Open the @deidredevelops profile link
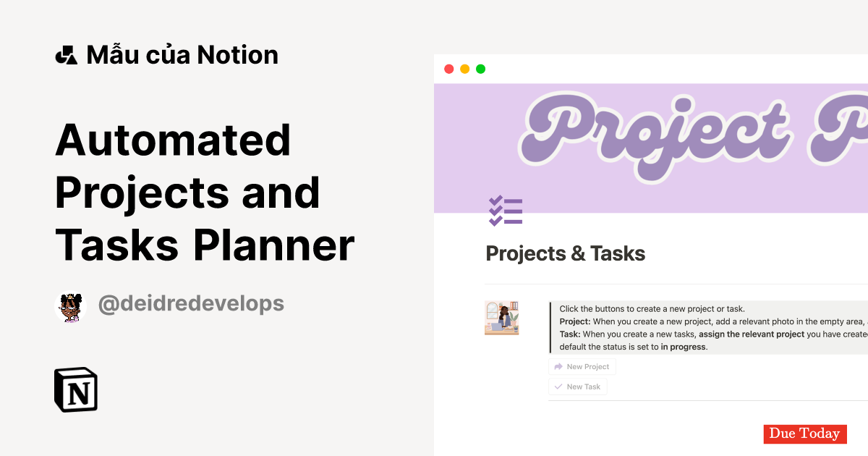Image resolution: width=868 pixels, height=456 pixels. point(190,305)
